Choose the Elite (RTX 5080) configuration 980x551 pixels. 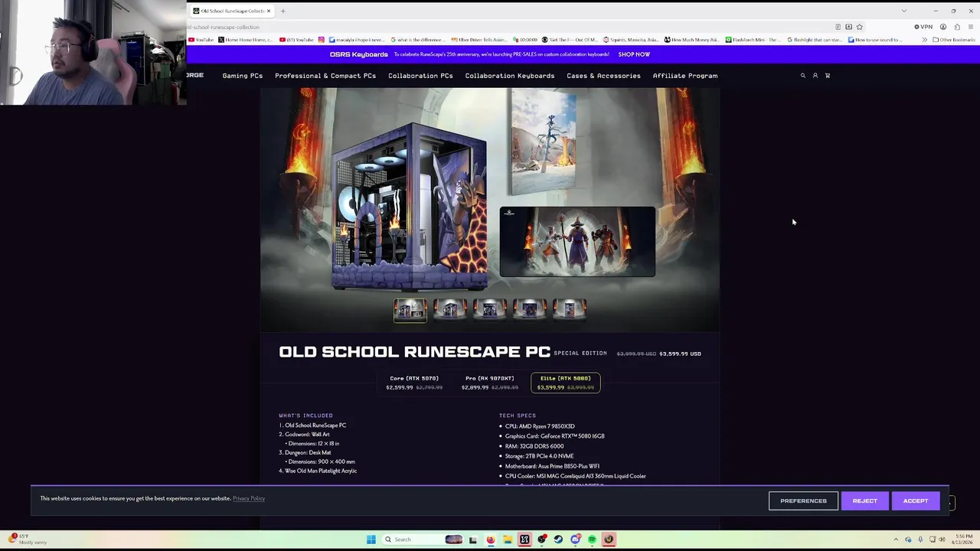(x=566, y=383)
